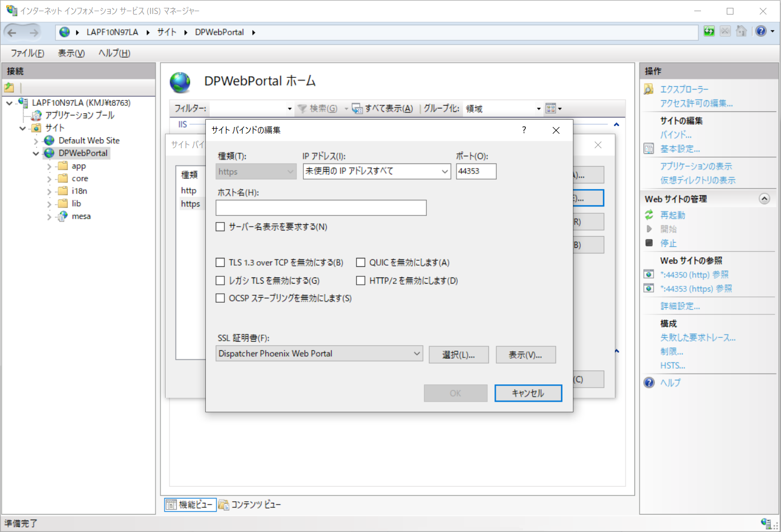
Task: Click 選択(L)... certificate button
Action: tap(459, 355)
